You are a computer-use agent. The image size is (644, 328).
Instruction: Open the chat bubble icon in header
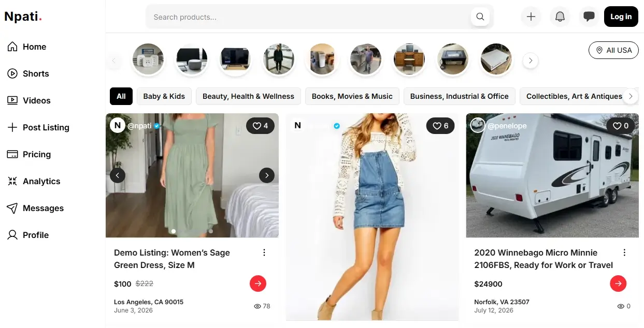[589, 17]
